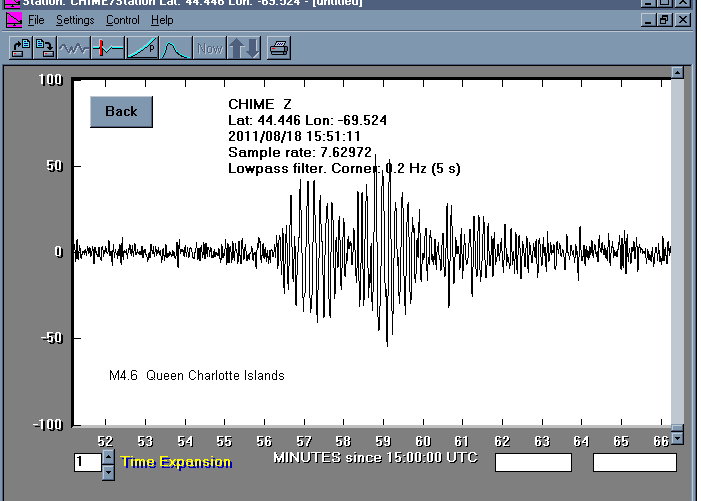The width and height of the screenshot is (701, 501).
Task: Click the up and down arrows toolbar icon
Action: click(x=243, y=47)
